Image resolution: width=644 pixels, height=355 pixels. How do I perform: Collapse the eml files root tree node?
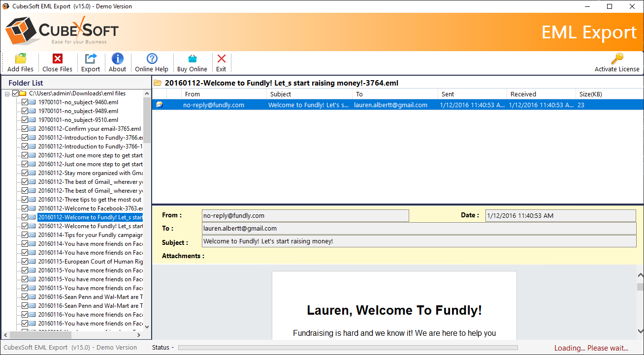[x=7, y=93]
